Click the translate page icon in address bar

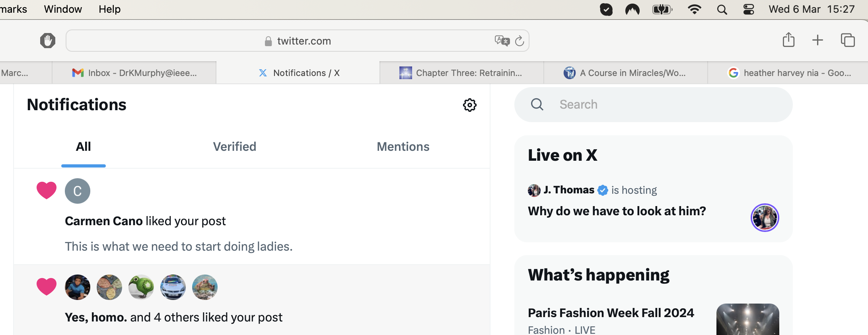(502, 41)
